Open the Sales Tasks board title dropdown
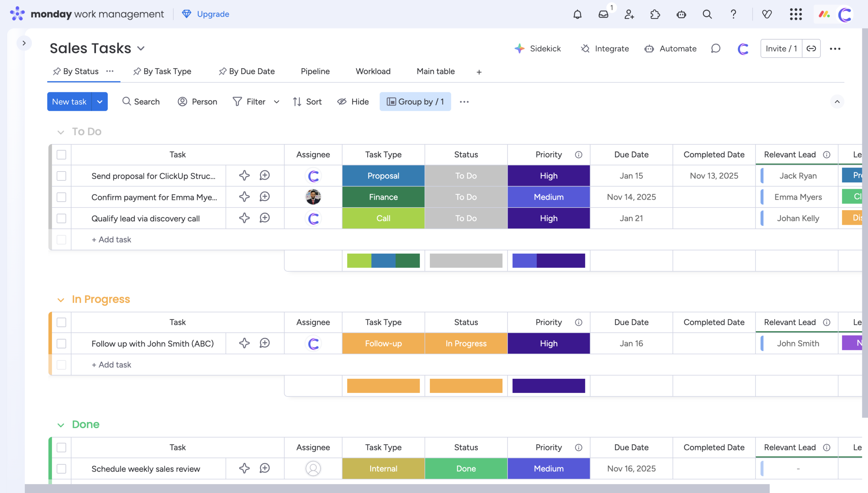The height and width of the screenshot is (493, 868). [141, 48]
